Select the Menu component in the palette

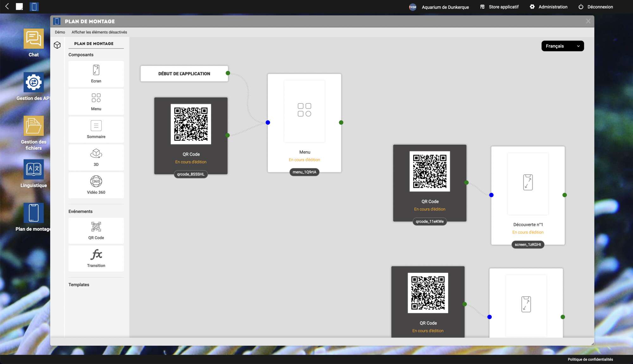[96, 101]
